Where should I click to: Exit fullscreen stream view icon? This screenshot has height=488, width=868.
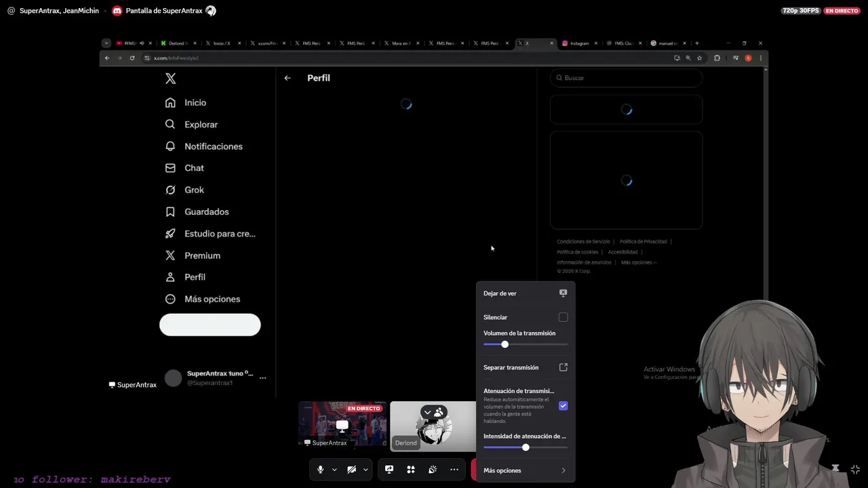(855, 469)
